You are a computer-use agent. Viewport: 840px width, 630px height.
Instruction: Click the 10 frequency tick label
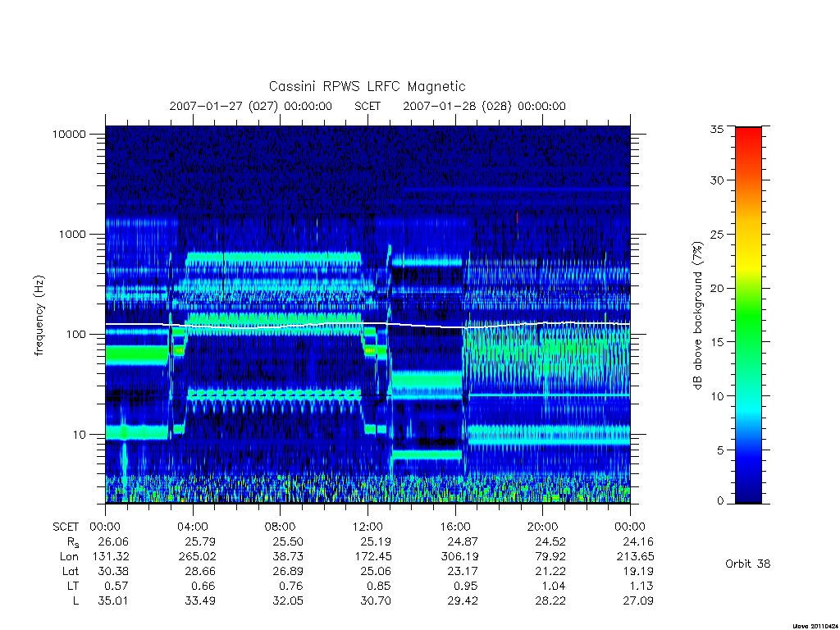(x=80, y=435)
